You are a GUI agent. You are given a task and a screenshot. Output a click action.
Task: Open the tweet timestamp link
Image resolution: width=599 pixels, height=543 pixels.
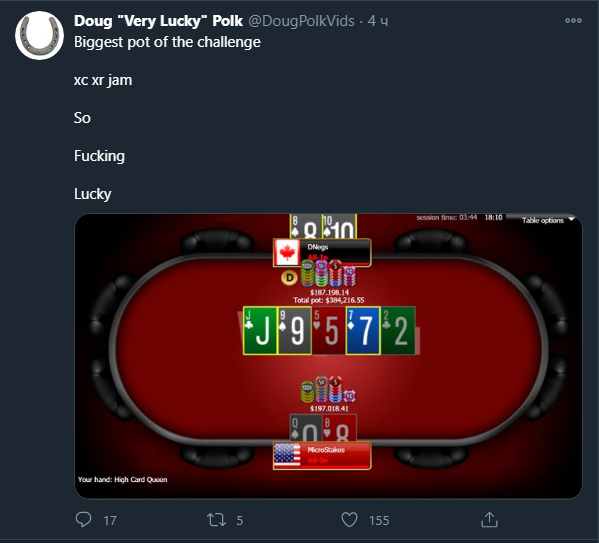(378, 21)
